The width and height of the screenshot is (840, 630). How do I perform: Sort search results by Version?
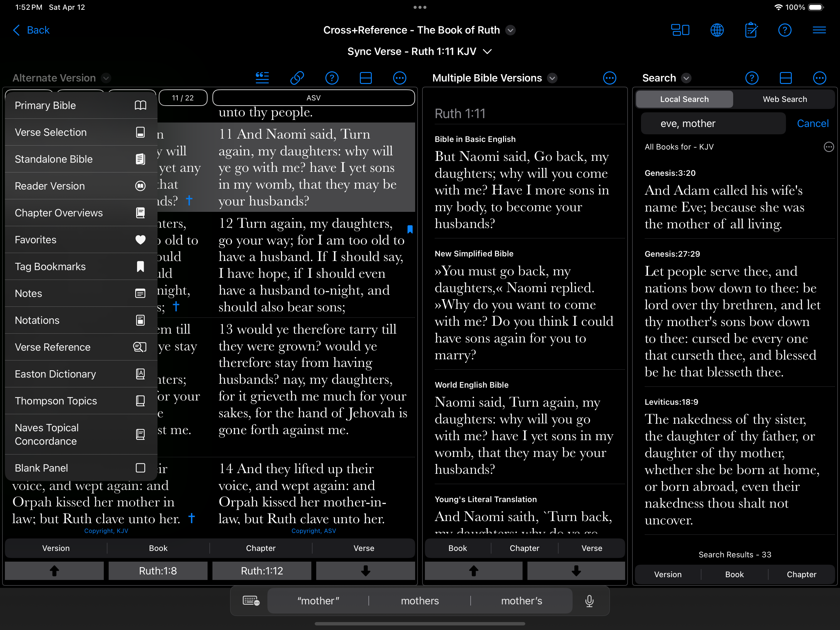click(668, 574)
